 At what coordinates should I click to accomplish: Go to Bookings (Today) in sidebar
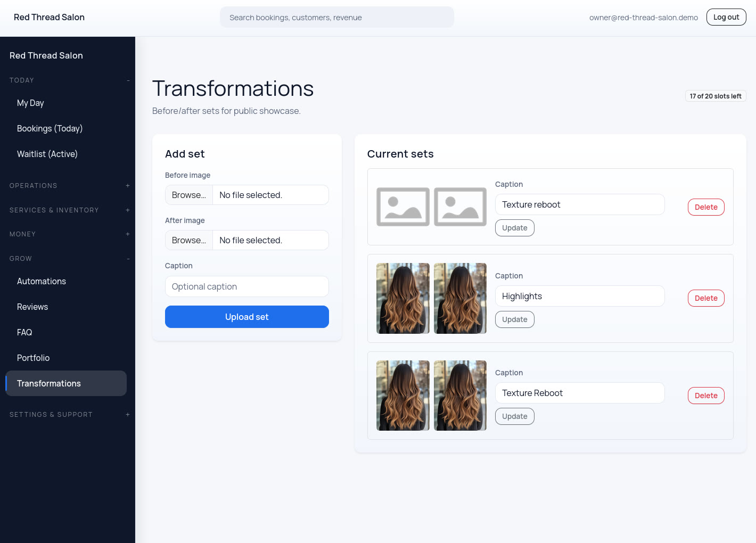click(50, 128)
